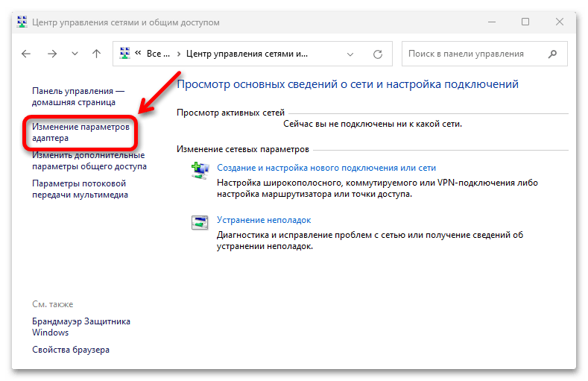Click the 'Центр управления сетями и...' breadcrumb segment
Viewport: 588px width, 381px height.
[247, 54]
